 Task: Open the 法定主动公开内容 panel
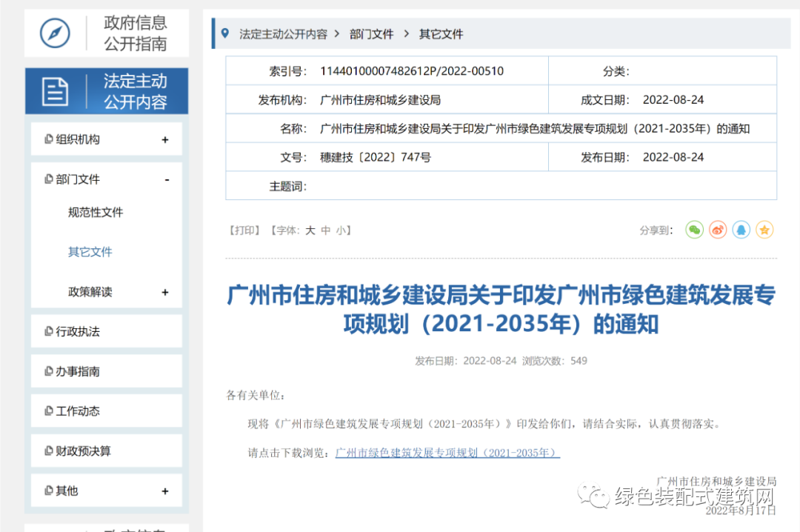coord(107,91)
